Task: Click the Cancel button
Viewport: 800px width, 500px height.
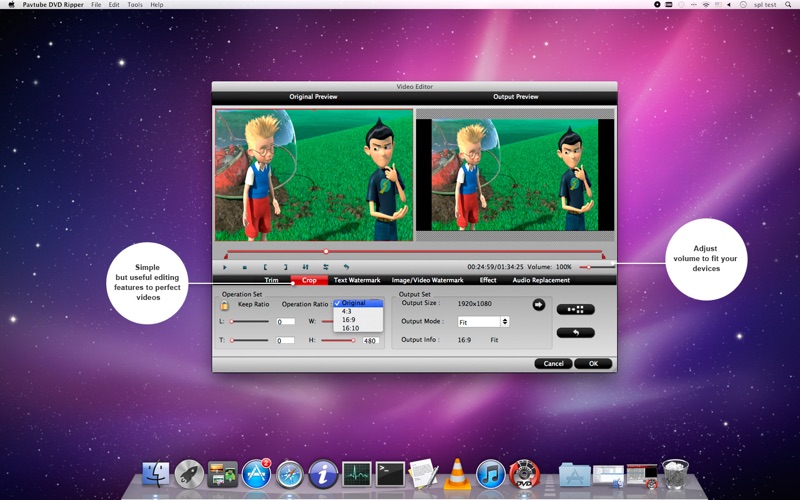Action: (553, 363)
